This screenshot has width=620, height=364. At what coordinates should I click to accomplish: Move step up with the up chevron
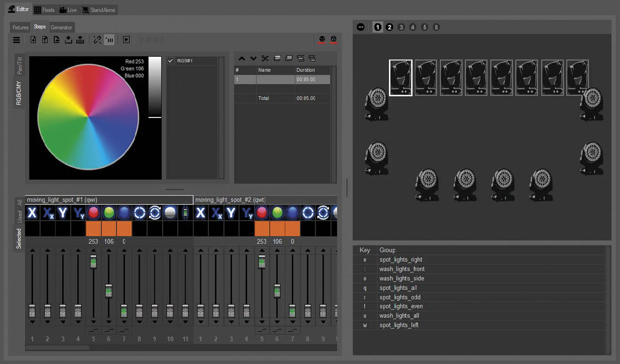point(242,59)
